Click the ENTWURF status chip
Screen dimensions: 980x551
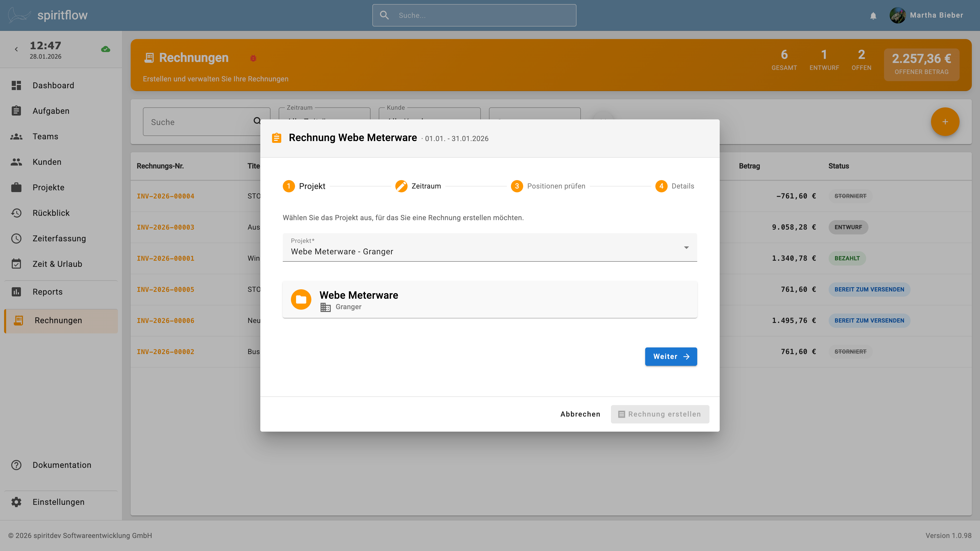[x=848, y=227]
